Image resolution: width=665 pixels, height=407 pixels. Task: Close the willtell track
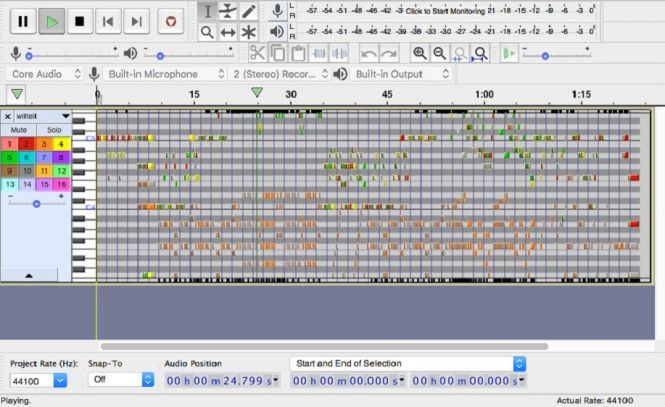pos(7,116)
